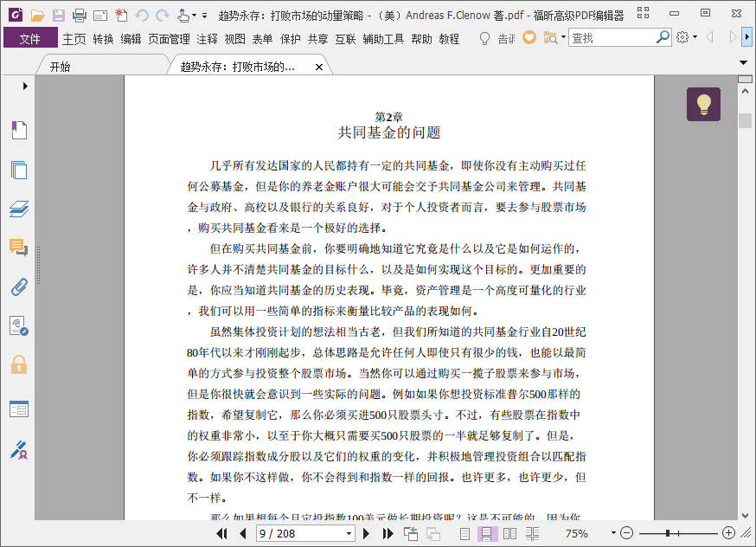Open the 编辑 tab
This screenshot has width=756, height=547.
[131, 39]
